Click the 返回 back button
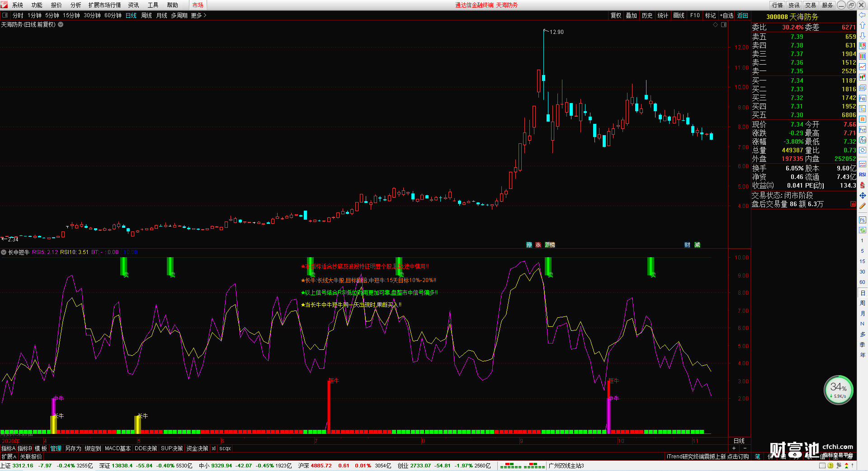The image size is (868, 471). pos(743,15)
